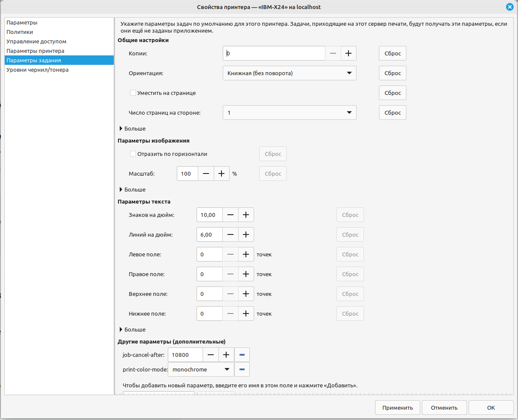This screenshot has height=420, width=518.
Task: Click minus button next to Масштаб
Action: 206,173
